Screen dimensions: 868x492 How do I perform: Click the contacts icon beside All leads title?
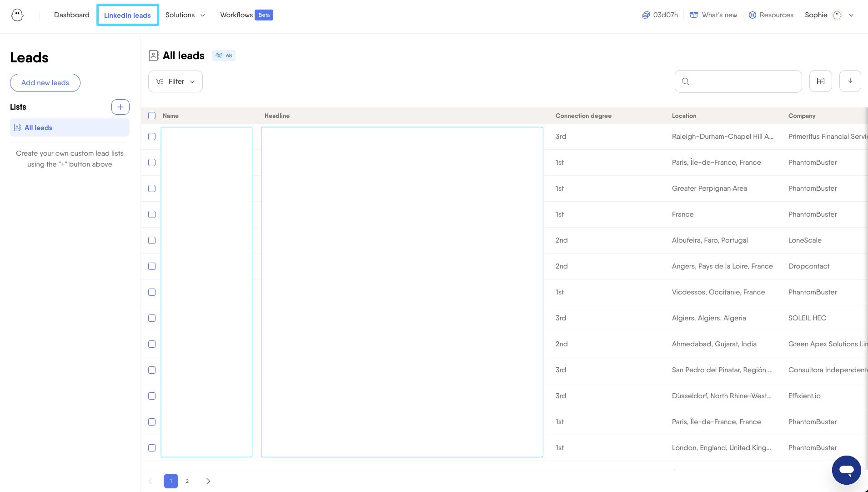click(154, 56)
